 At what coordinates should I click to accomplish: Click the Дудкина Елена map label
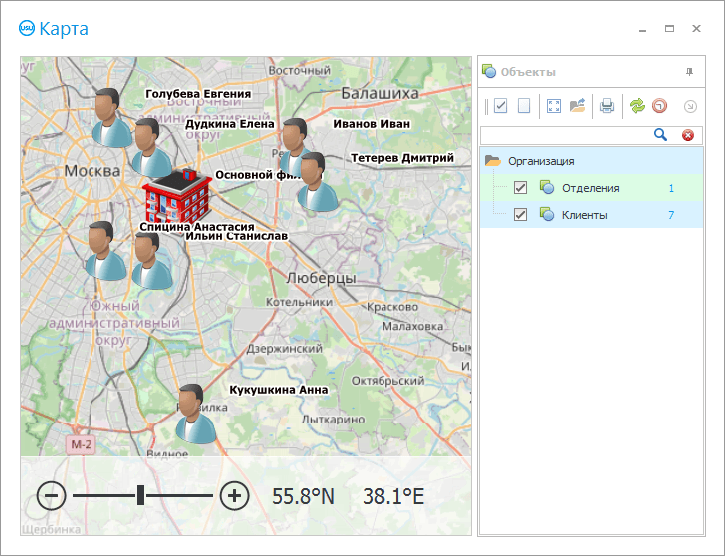(230, 124)
